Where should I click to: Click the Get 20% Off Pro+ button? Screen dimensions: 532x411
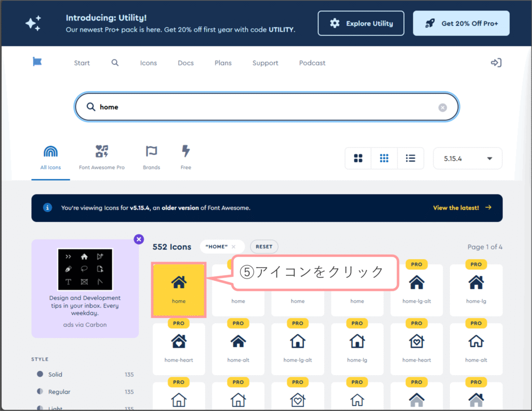coord(461,23)
